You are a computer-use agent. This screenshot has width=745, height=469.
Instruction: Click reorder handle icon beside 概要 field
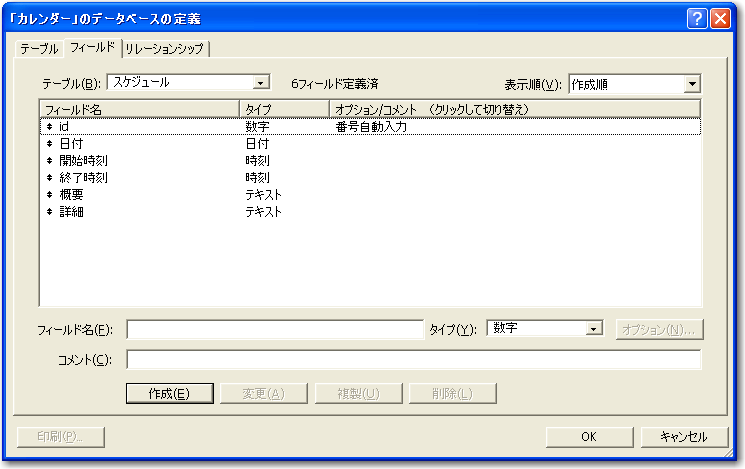[49, 195]
